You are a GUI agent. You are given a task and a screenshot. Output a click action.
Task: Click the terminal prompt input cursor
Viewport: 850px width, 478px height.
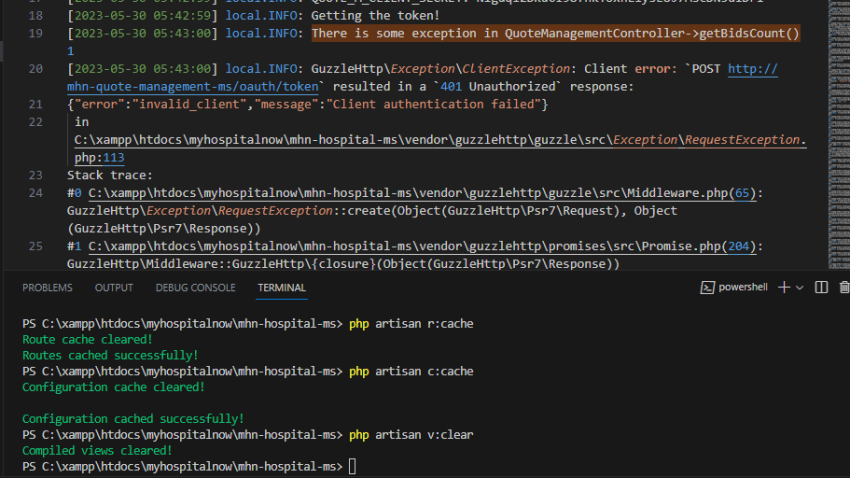click(353, 467)
